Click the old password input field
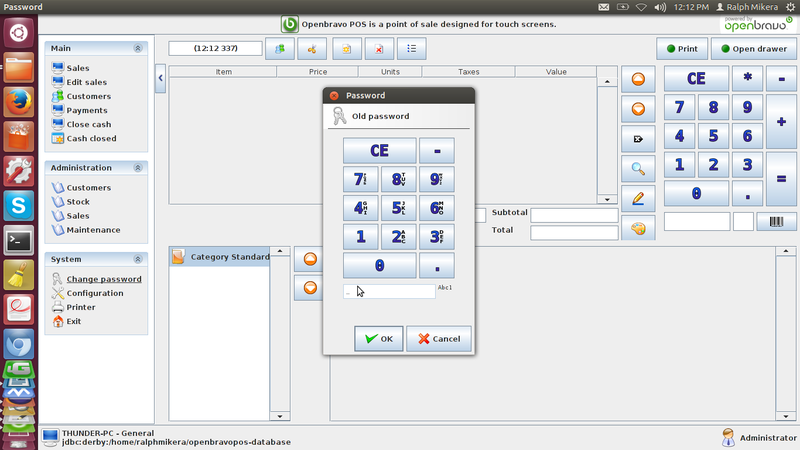 (389, 291)
